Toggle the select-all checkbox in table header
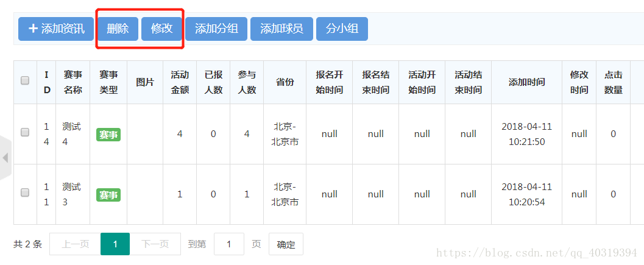 pos(25,80)
